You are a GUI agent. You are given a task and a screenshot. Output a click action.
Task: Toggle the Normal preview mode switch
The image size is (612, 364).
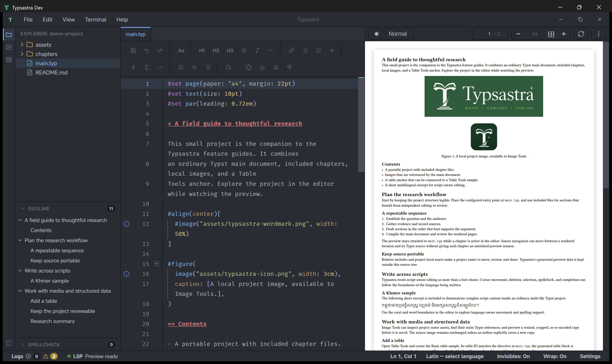tap(379, 34)
